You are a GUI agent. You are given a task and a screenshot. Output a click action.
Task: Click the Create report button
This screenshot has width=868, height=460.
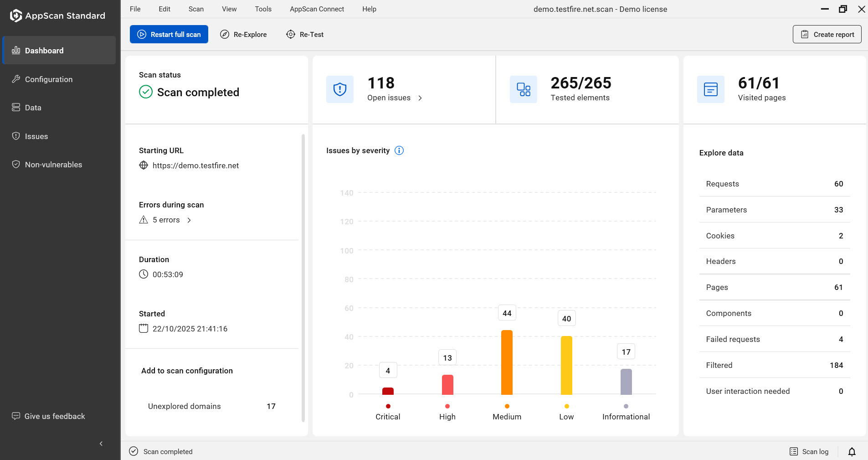pyautogui.click(x=827, y=35)
